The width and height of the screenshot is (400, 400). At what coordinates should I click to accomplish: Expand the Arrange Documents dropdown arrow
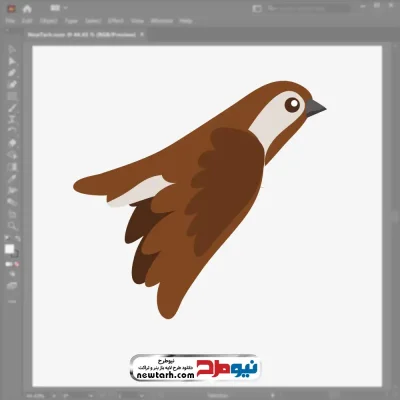66,8
